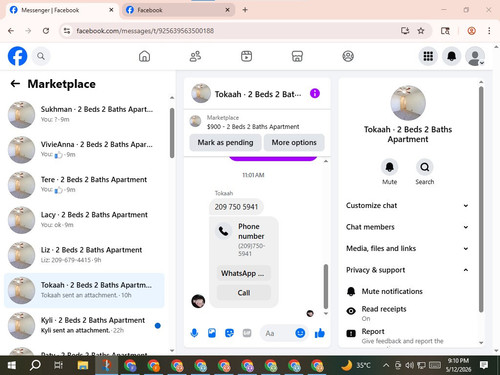Expand Media, files and links section
This screenshot has height=375, width=500.
[407, 248]
